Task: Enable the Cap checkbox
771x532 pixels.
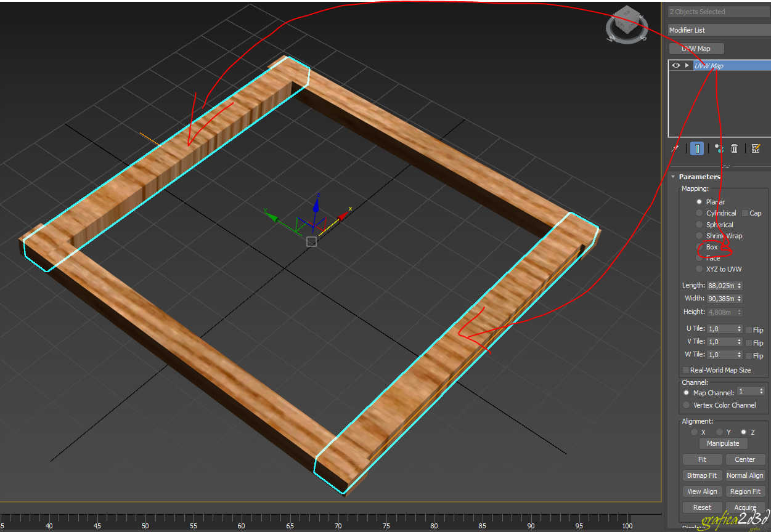Action: click(x=745, y=213)
